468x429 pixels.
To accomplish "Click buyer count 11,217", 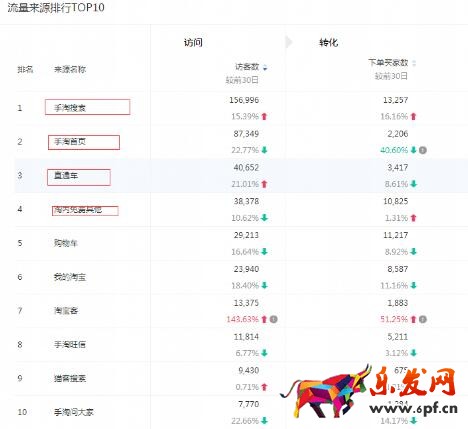I will click(395, 235).
